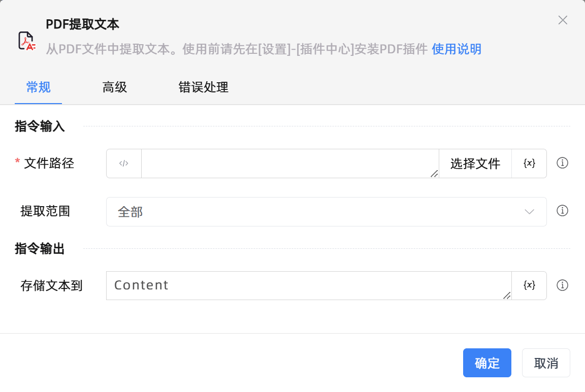Show info tooltip for 提取范围
This screenshot has width=585, height=392.
coord(562,211)
